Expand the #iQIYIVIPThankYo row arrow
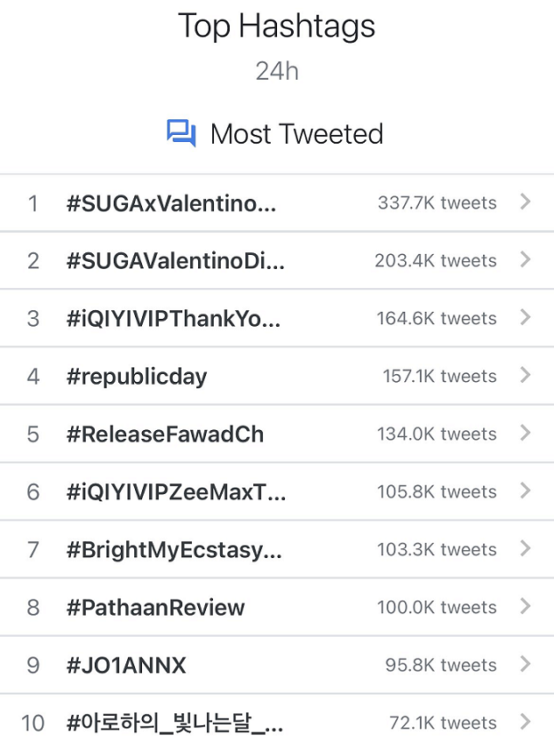The width and height of the screenshot is (554, 756). pyautogui.click(x=525, y=317)
